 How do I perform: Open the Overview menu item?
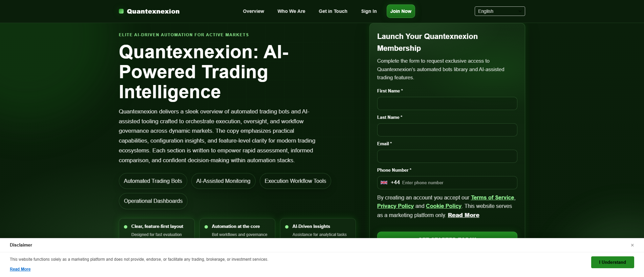pos(253,11)
